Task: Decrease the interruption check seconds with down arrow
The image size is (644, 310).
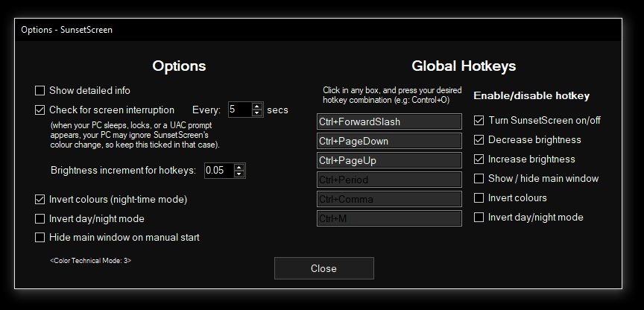Action: click(x=257, y=113)
